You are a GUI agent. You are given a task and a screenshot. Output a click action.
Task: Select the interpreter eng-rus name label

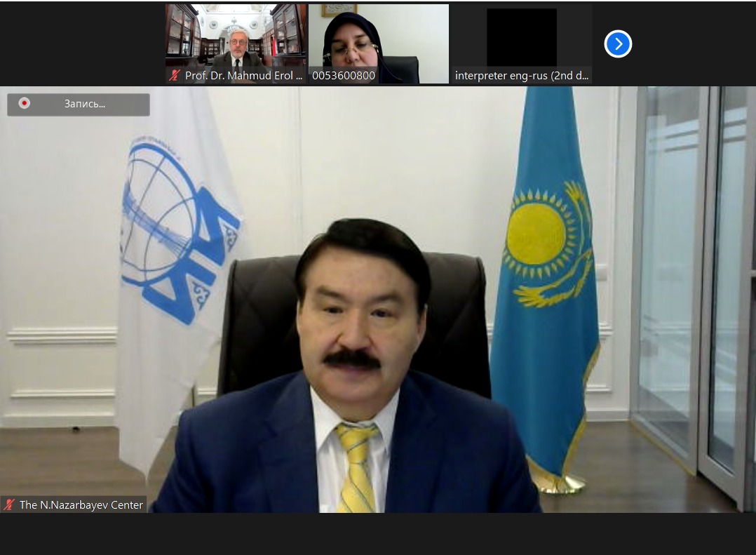click(522, 75)
